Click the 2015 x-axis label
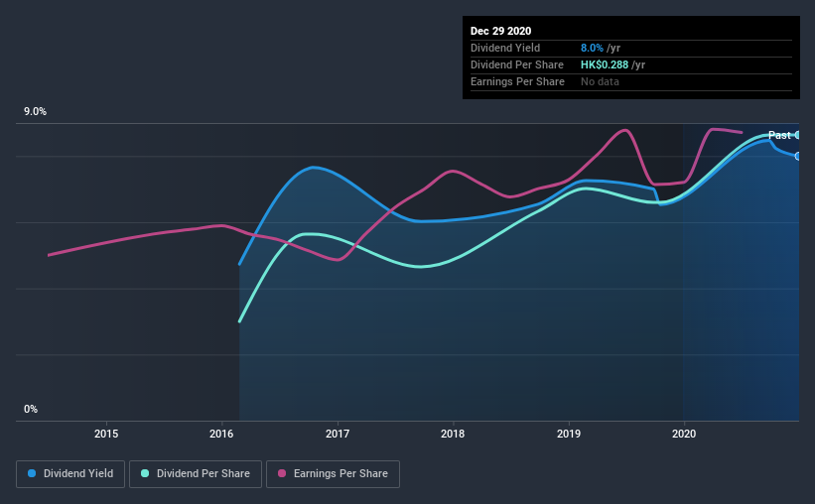The image size is (815, 504). pos(106,434)
